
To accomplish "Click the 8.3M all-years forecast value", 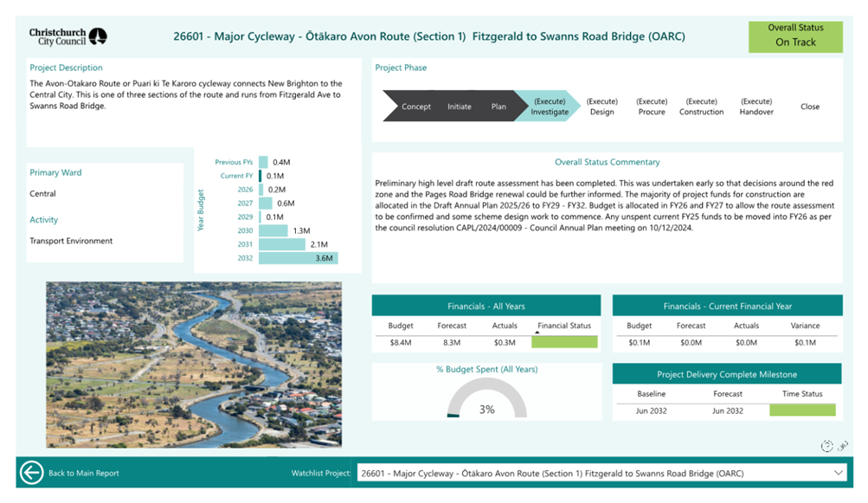I will click(x=452, y=342).
